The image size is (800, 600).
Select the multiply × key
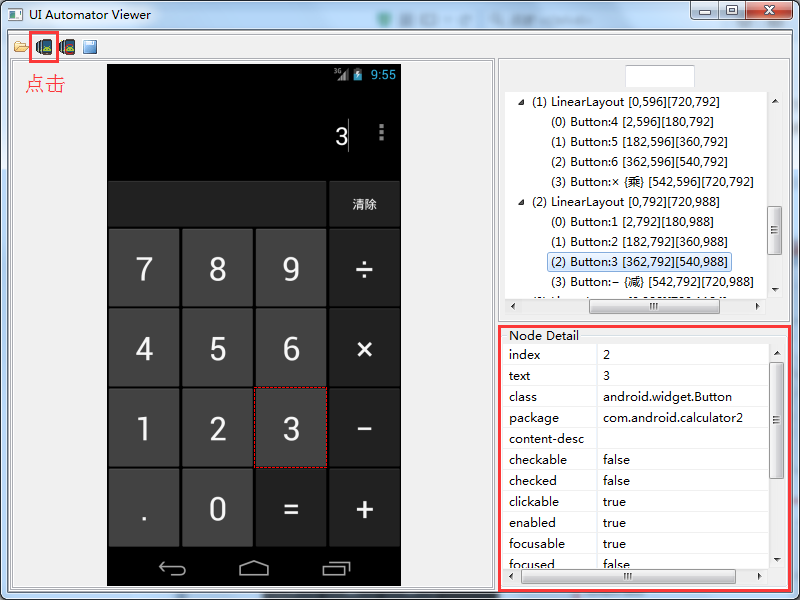tap(364, 348)
